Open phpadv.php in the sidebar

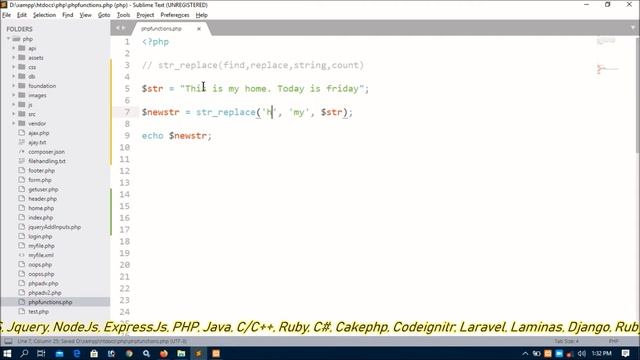click(x=43, y=283)
